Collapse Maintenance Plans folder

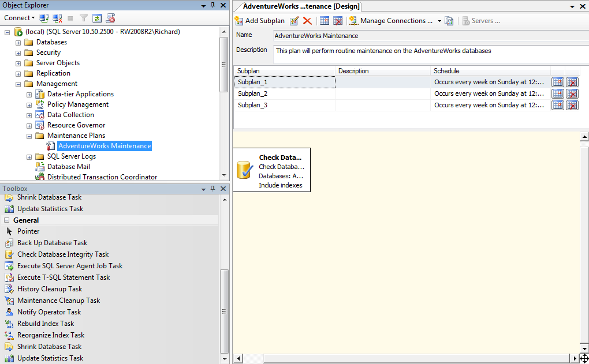29,136
